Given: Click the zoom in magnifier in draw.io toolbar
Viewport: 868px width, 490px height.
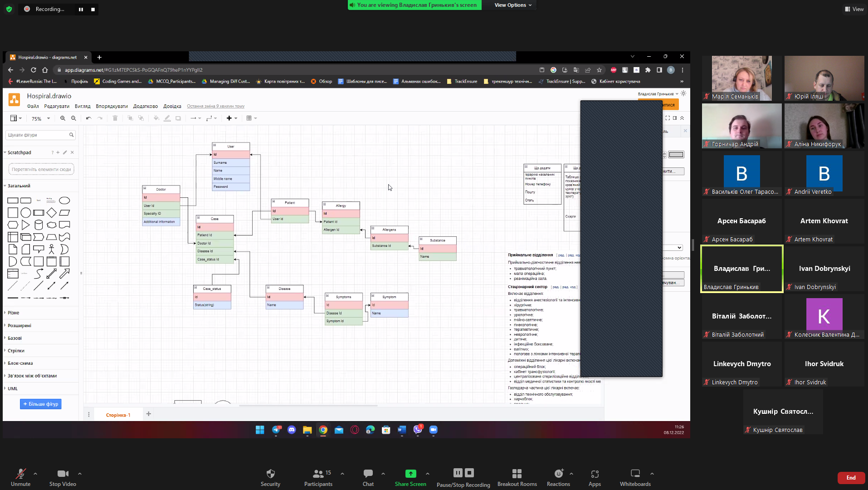Looking at the screenshot, I should pyautogui.click(x=63, y=118).
